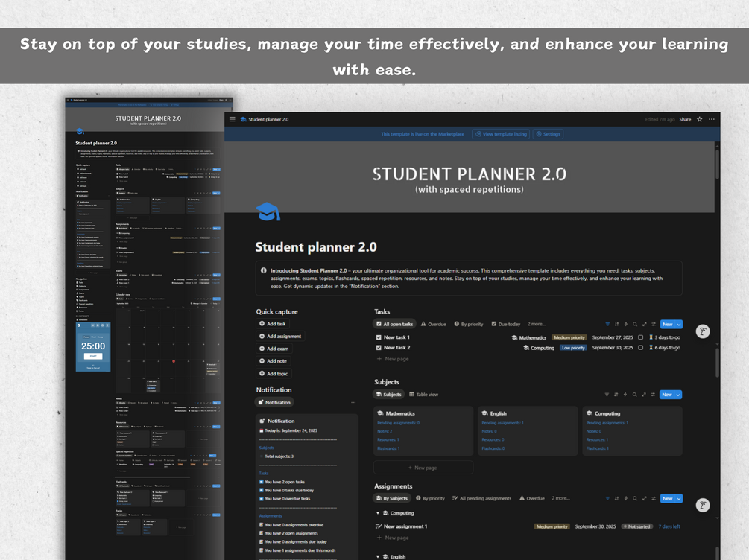Click the Subjects lightning automation icon
Screen dimensions: 749x560
click(625, 395)
